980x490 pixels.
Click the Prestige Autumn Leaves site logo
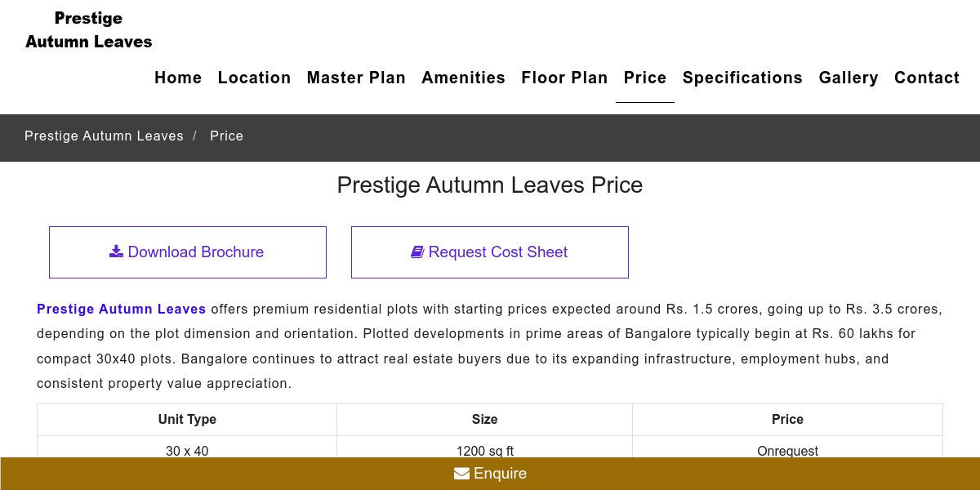(x=89, y=30)
